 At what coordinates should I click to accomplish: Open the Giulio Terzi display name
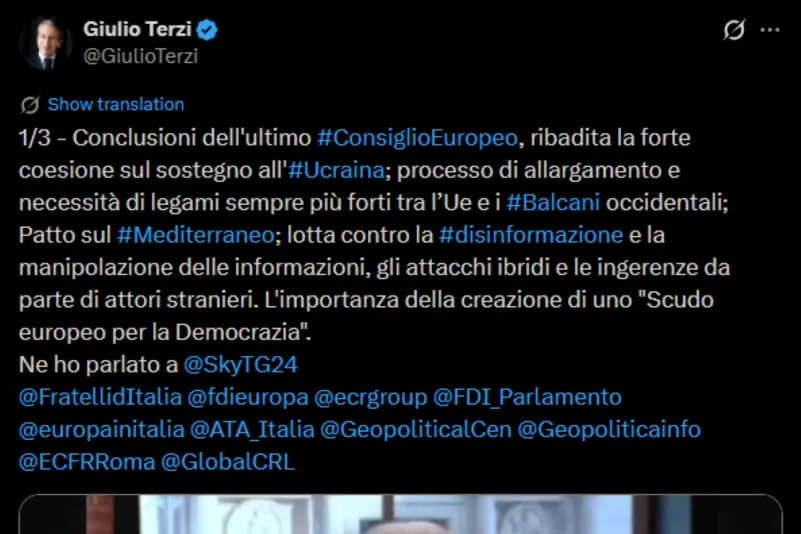(x=137, y=29)
